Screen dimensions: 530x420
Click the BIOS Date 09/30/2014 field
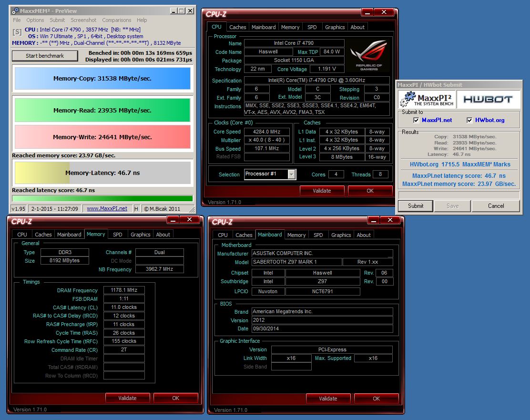point(322,328)
